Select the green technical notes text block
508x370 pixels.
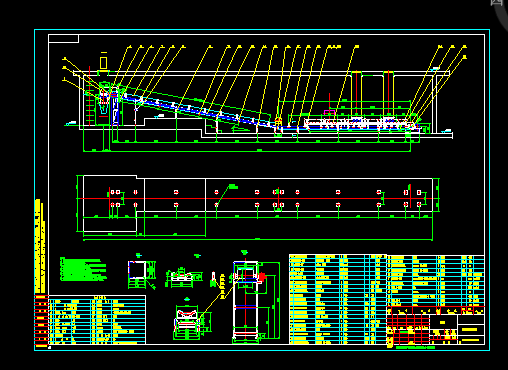pos(83,269)
